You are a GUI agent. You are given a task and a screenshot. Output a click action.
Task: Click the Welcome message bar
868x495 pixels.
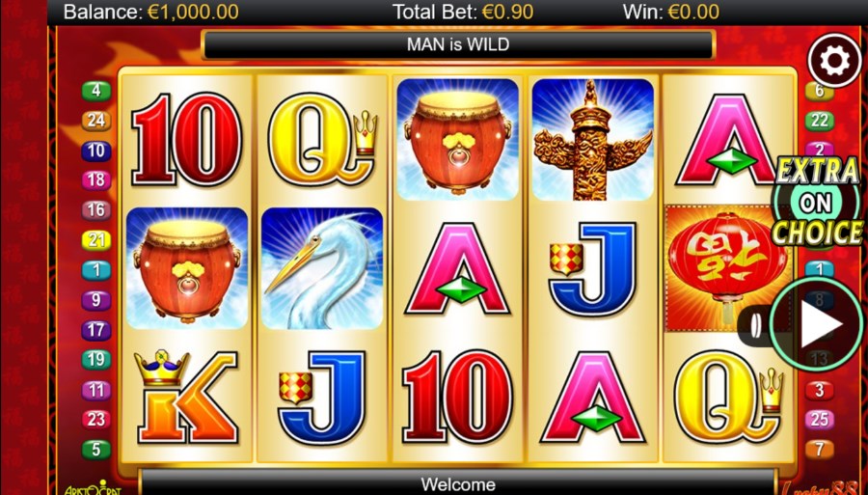458,483
